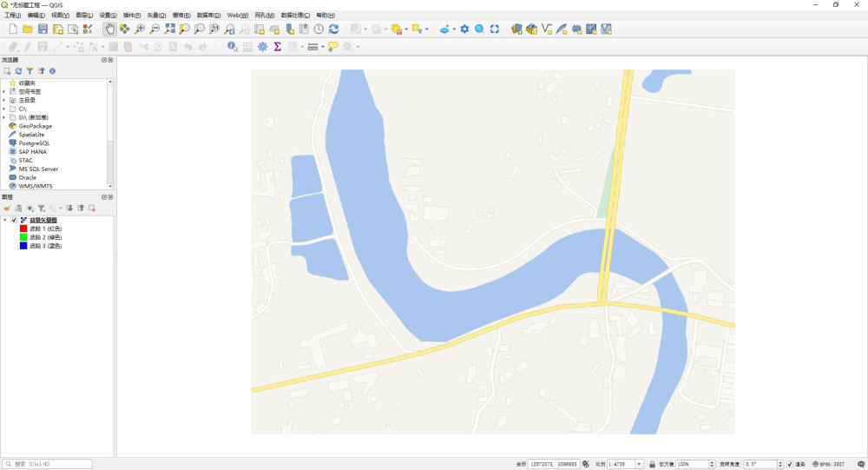
Task: Collapse the vector layer in Layers panel
Action: pos(5,220)
